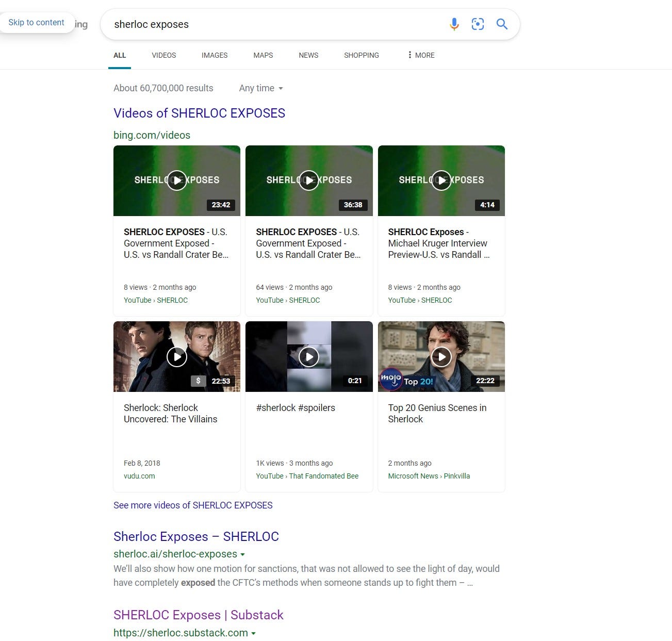Click YouTube › That Fandomated Bee source

[x=307, y=476]
